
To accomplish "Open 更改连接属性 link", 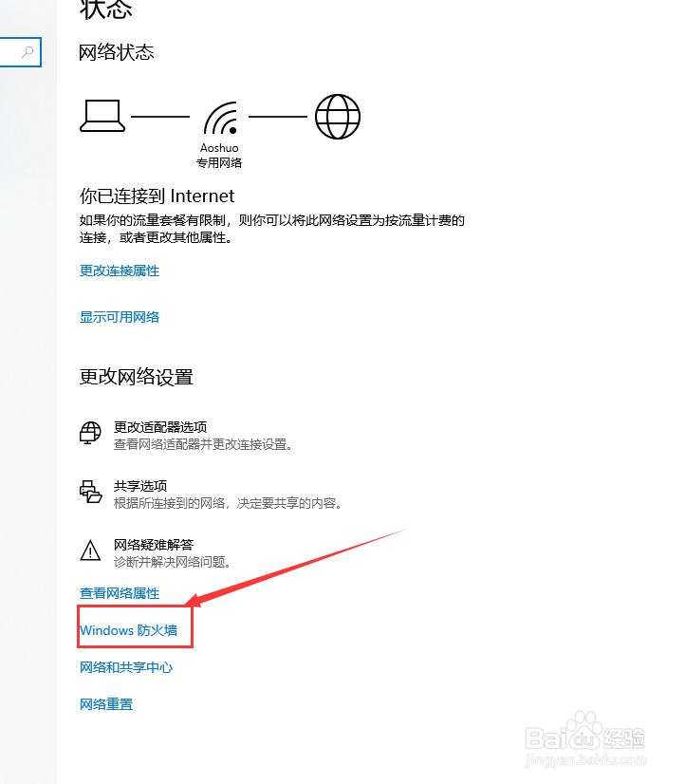I will pyautogui.click(x=120, y=271).
